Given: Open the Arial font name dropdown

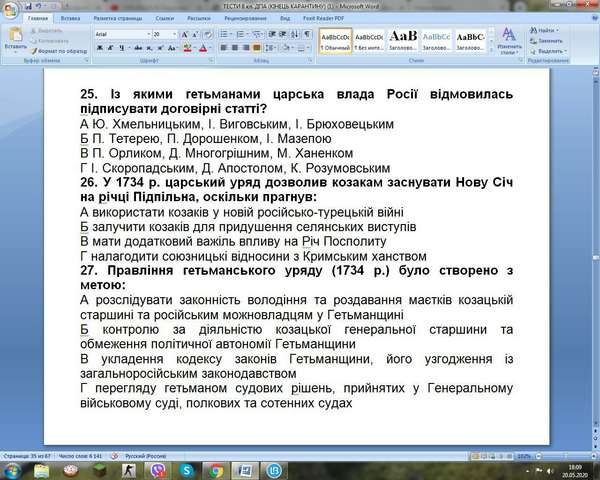Looking at the screenshot, I should coord(149,34).
